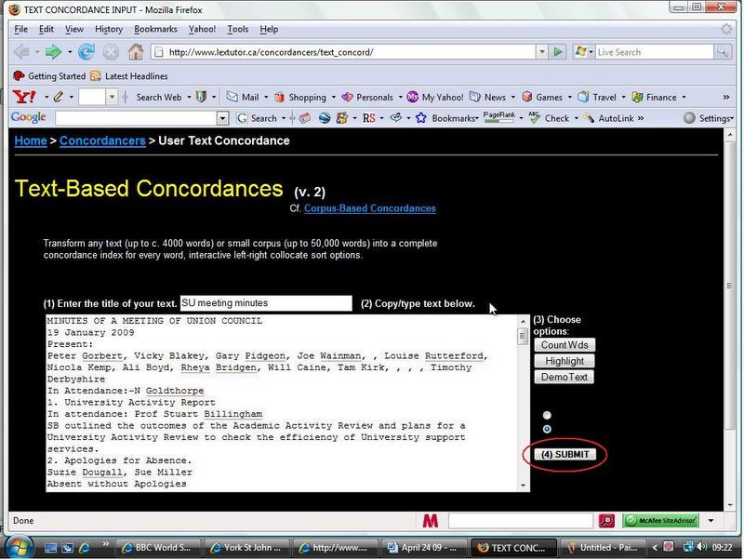Click the browser Home icon

click(x=136, y=52)
